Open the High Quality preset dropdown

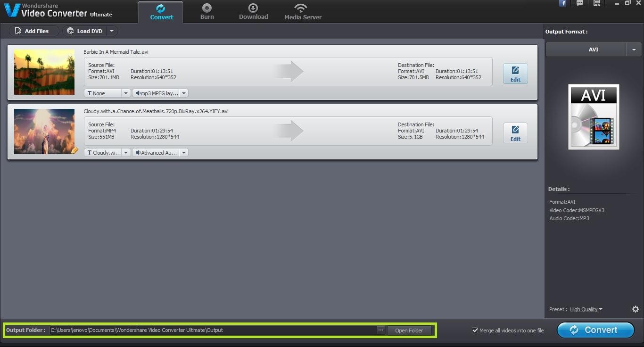click(586, 309)
